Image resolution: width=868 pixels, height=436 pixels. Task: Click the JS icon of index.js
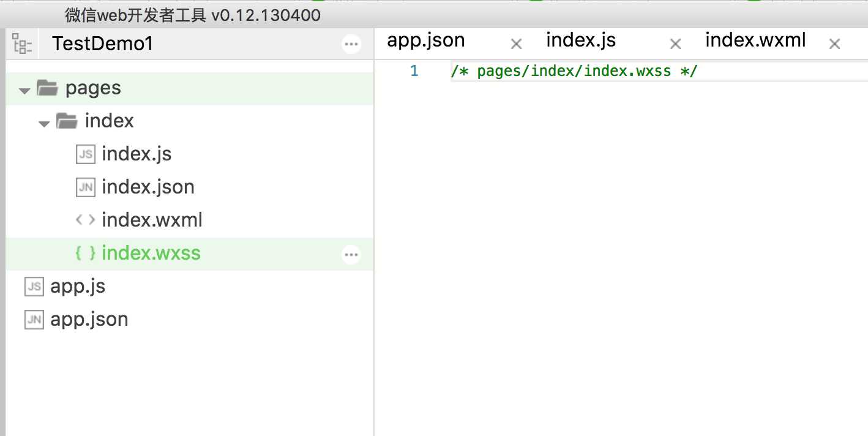[86, 154]
